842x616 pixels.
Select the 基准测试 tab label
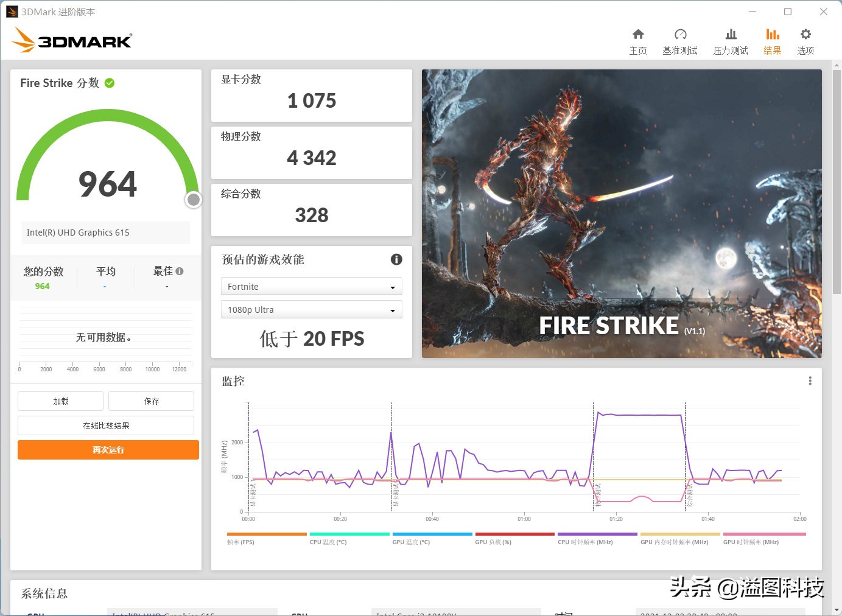point(680,51)
